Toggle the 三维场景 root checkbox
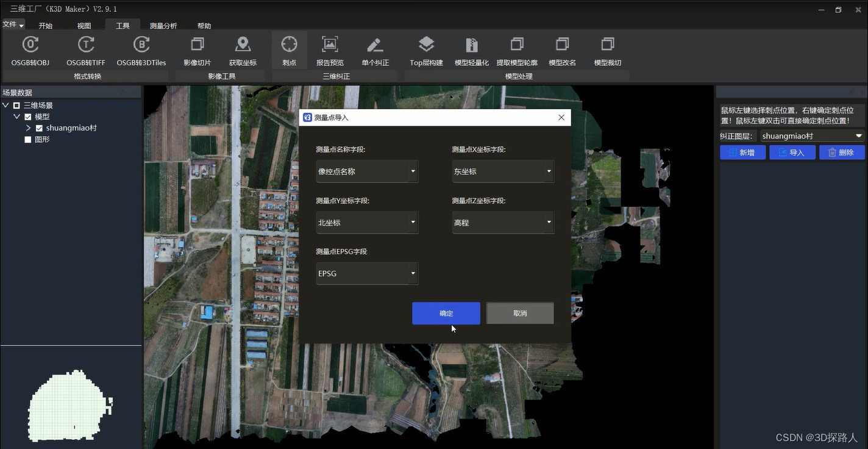 (16, 106)
